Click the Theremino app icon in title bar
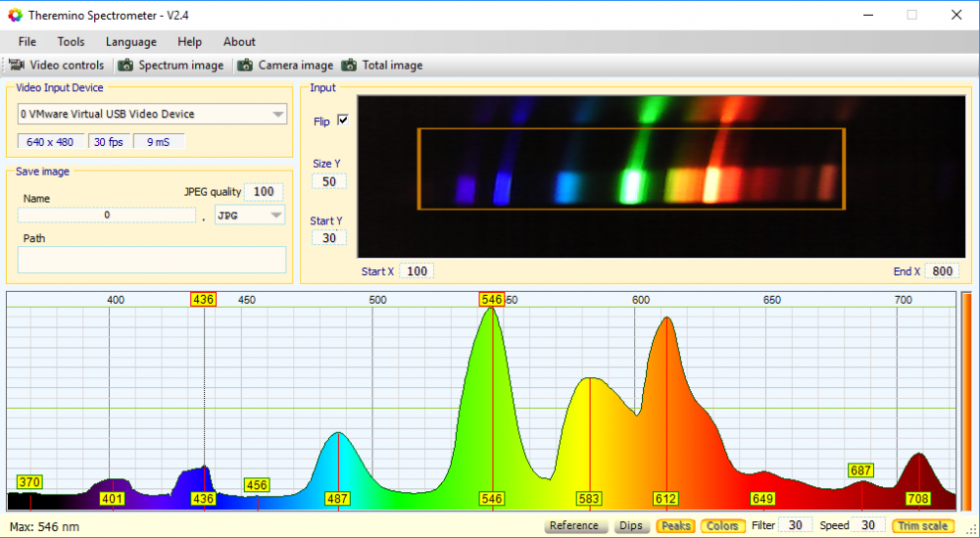This screenshot has width=980, height=538. 15,15
